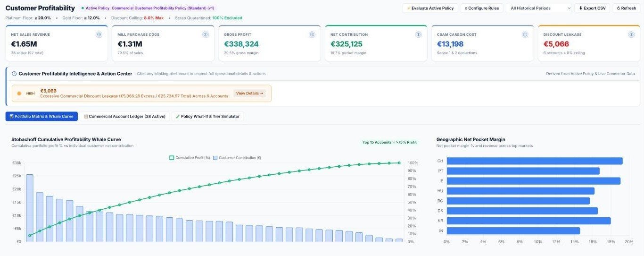Toggle Customer Contribution (€) legend series
The width and height of the screenshot is (644, 256).
pyautogui.click(x=237, y=157)
